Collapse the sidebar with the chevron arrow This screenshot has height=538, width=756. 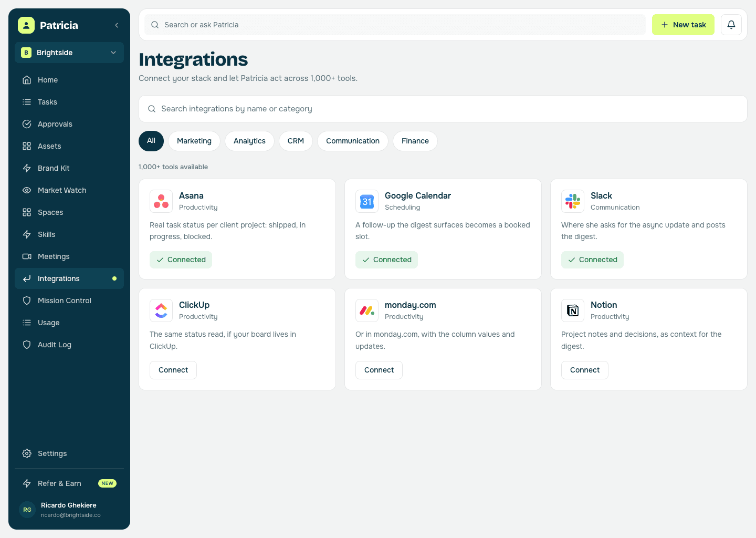click(117, 25)
